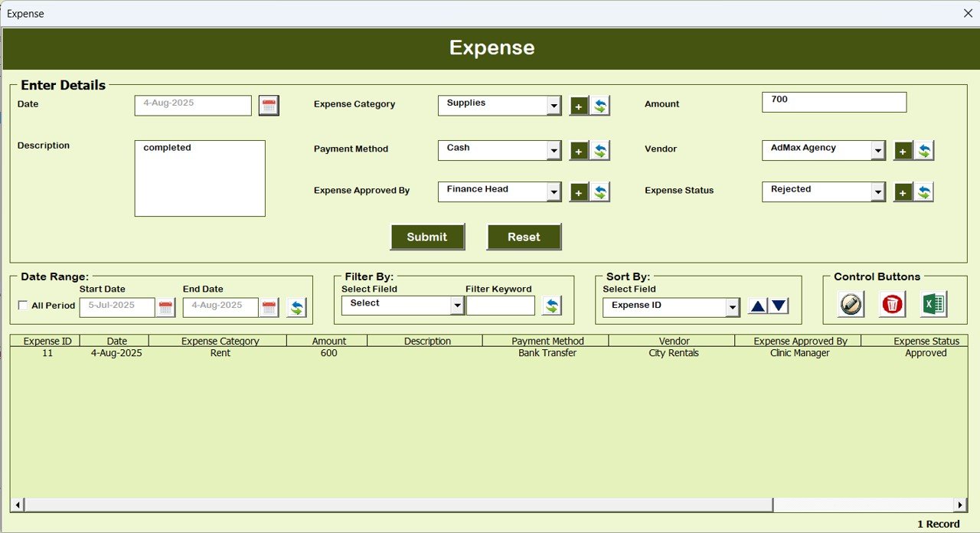This screenshot has height=533, width=980.
Task: Add a new Expense Category with the plus icon
Action: [580, 106]
